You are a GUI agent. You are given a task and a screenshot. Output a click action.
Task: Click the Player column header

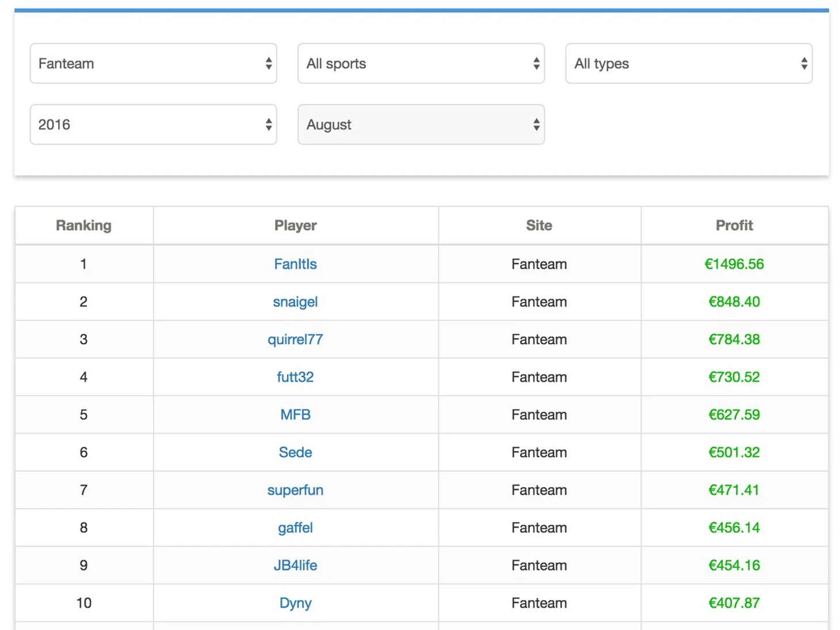(295, 226)
